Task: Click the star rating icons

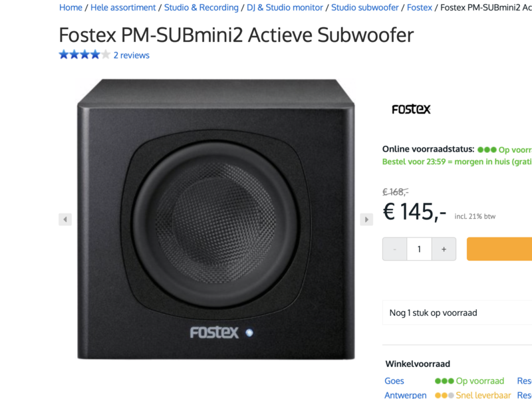Action: (x=84, y=55)
